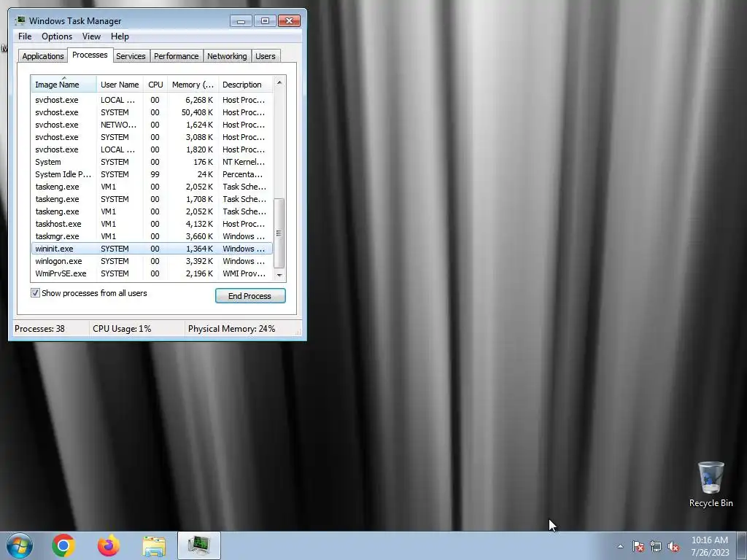Open the Options menu

[57, 36]
